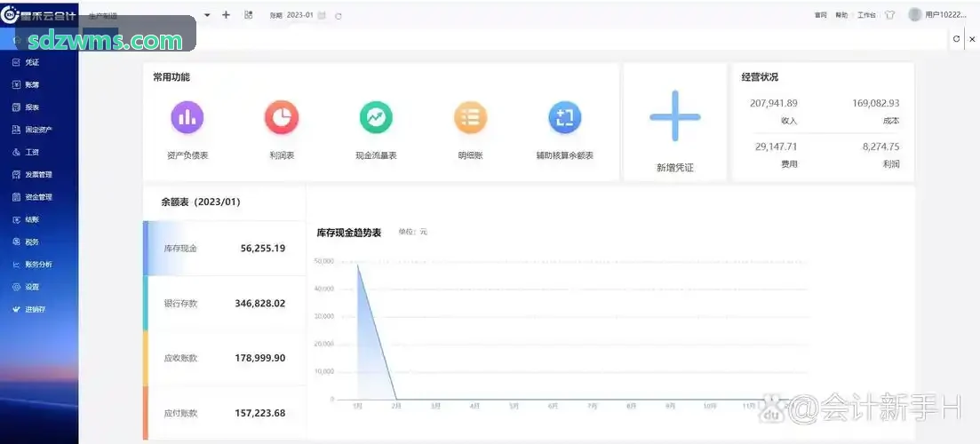Click the profit value 8,274.75

881,147
